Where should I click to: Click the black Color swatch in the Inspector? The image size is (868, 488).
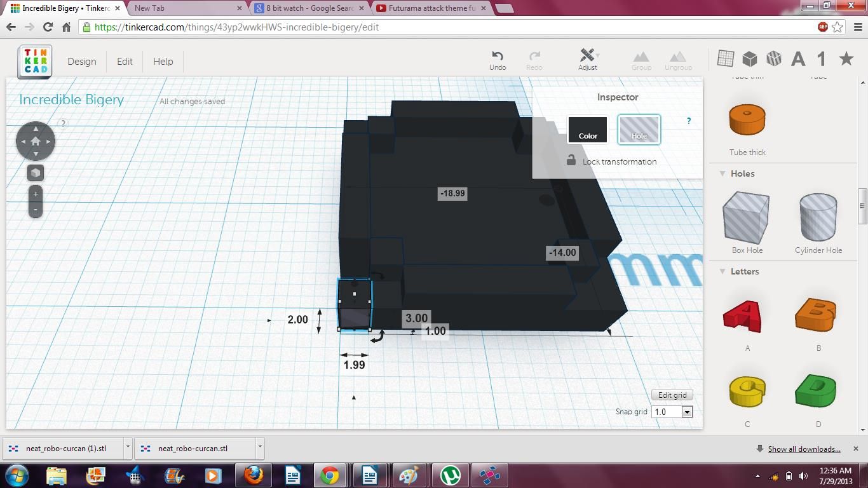587,129
